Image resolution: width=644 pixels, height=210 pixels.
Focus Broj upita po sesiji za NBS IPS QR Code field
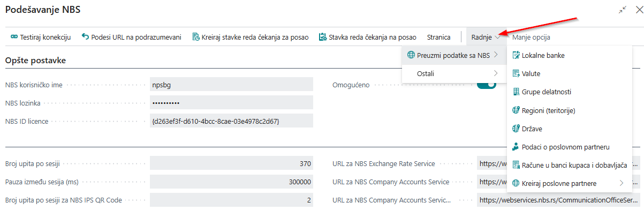click(x=231, y=200)
